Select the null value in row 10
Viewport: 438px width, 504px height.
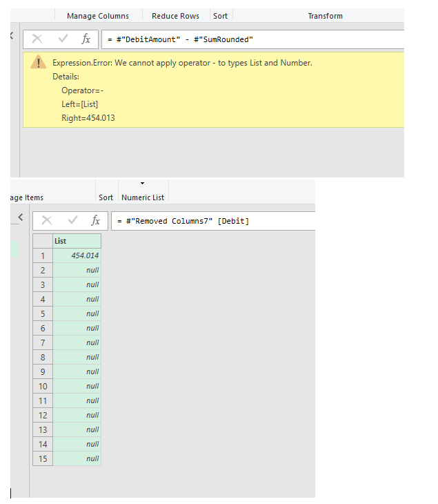pos(77,386)
